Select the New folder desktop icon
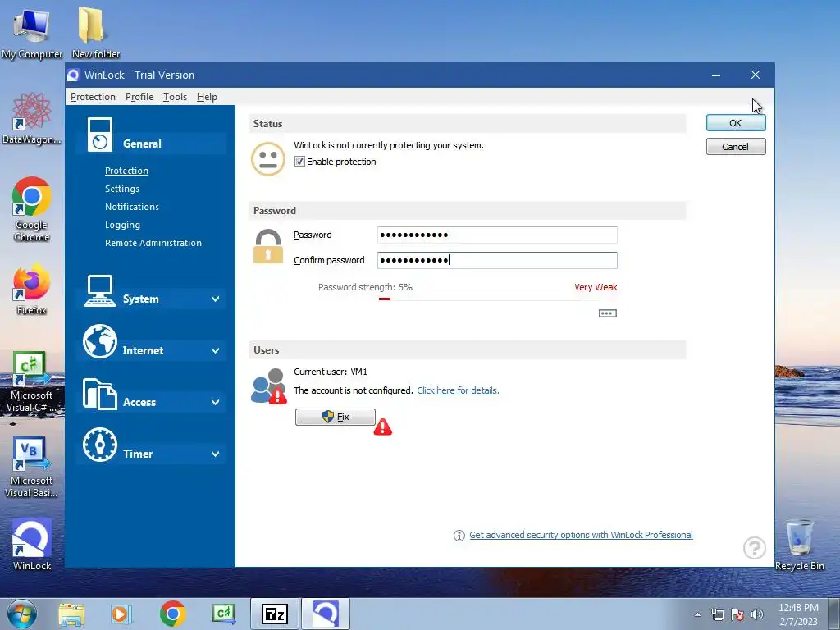This screenshot has width=840, height=630. tap(95, 33)
